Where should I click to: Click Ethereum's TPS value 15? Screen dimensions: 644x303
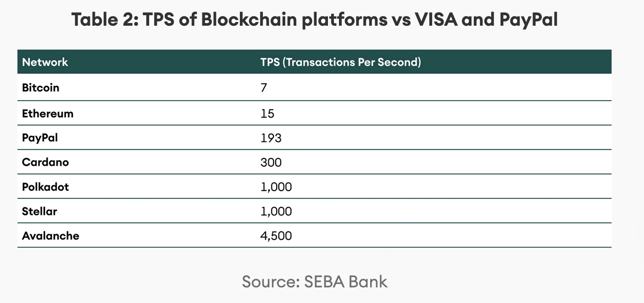point(267,113)
